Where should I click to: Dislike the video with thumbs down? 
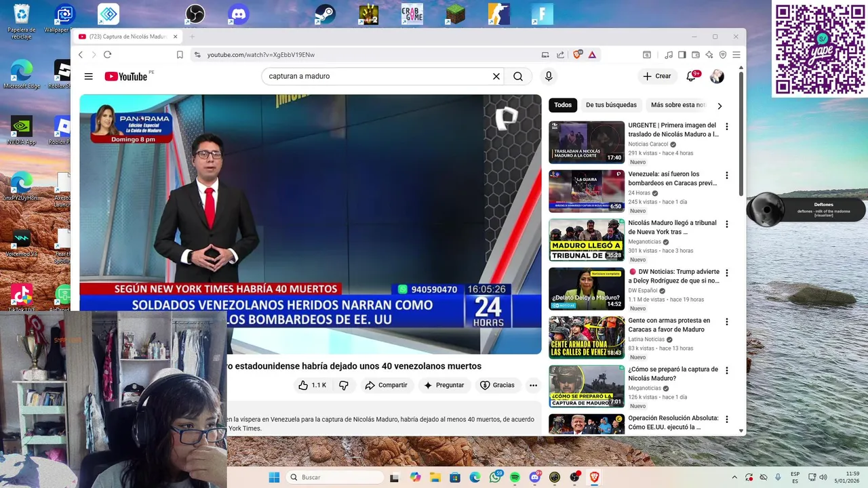tap(344, 385)
